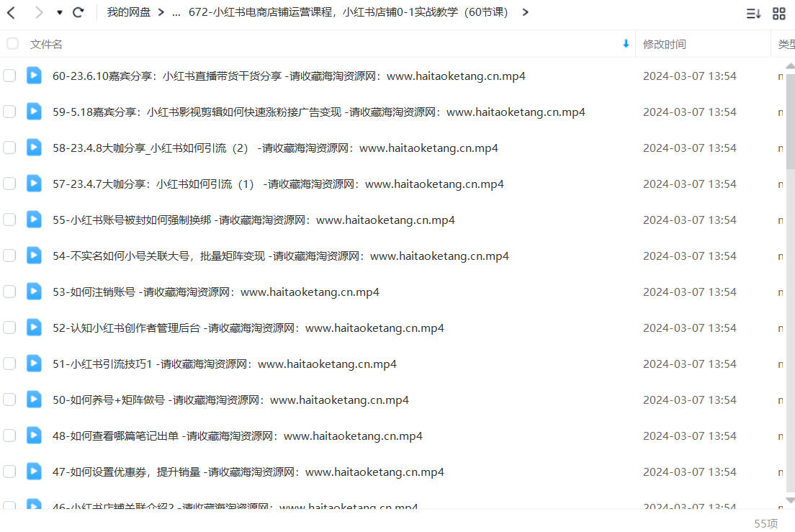Click video icon of 51-小红书引流技巧1
795x532 pixels.
tap(34, 364)
